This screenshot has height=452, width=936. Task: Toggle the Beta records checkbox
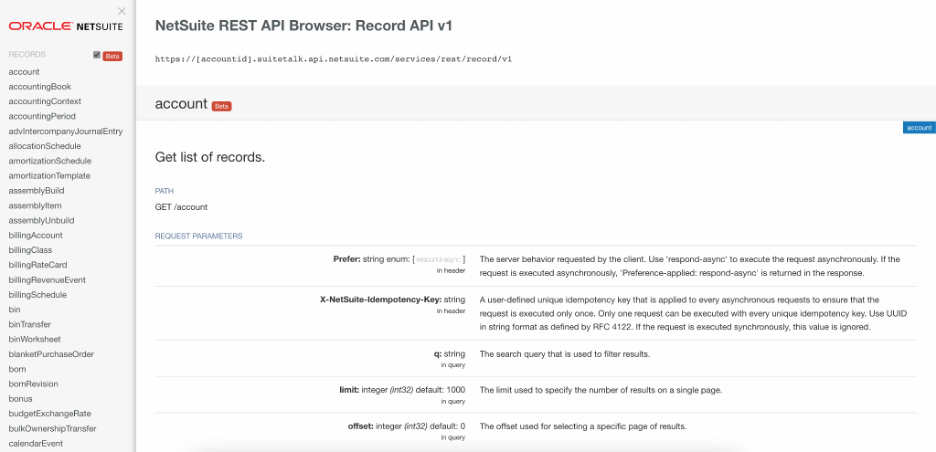[97, 55]
